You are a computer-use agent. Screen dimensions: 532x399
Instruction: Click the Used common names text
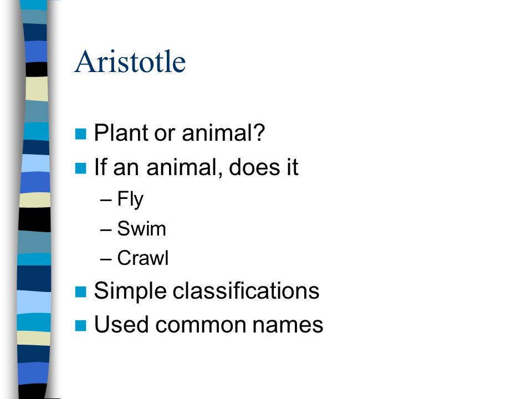coord(209,325)
